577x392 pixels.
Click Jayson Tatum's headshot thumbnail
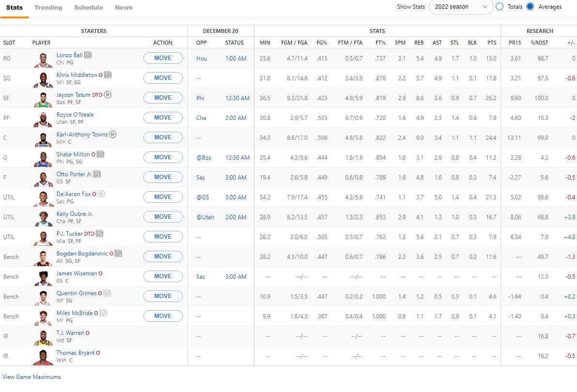[43, 99]
